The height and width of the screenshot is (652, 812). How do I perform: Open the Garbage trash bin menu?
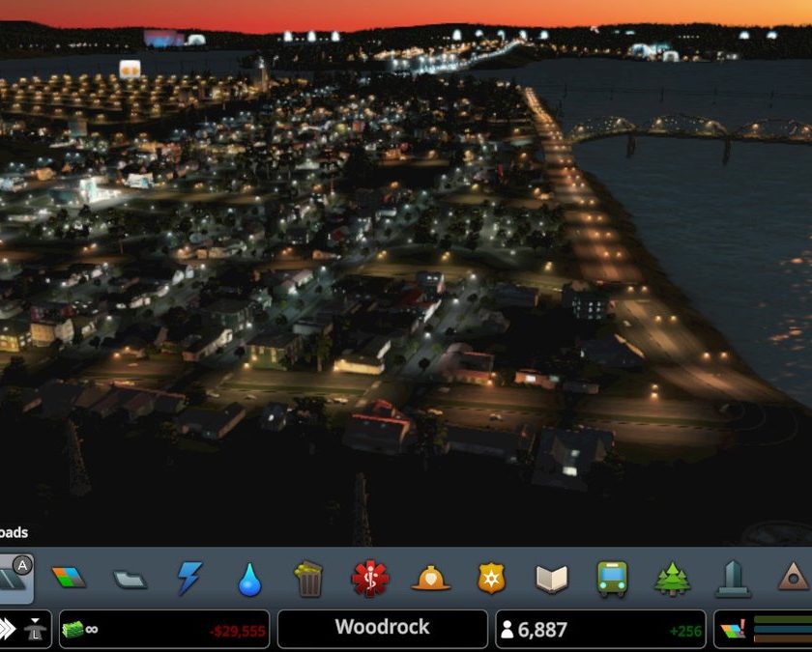click(309, 579)
